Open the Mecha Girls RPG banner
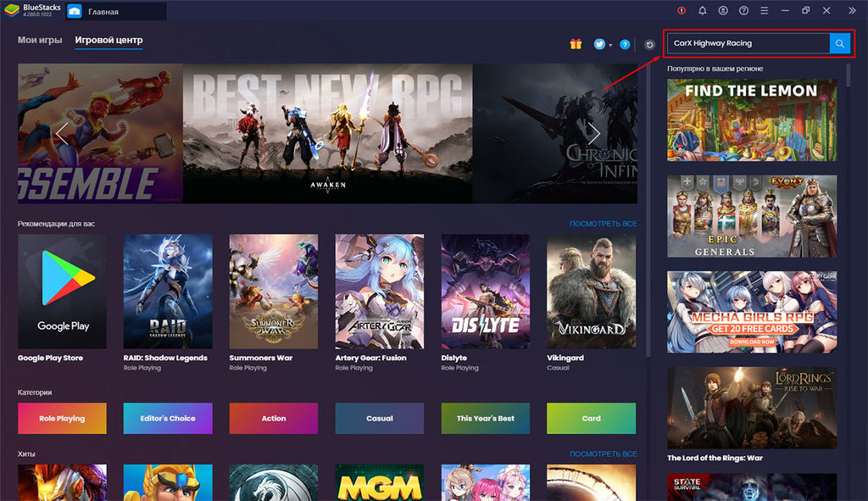 752,312
